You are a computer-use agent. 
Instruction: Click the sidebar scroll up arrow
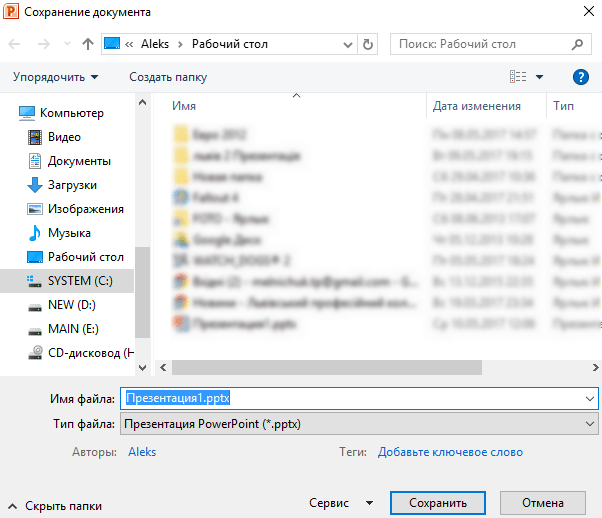click(142, 102)
